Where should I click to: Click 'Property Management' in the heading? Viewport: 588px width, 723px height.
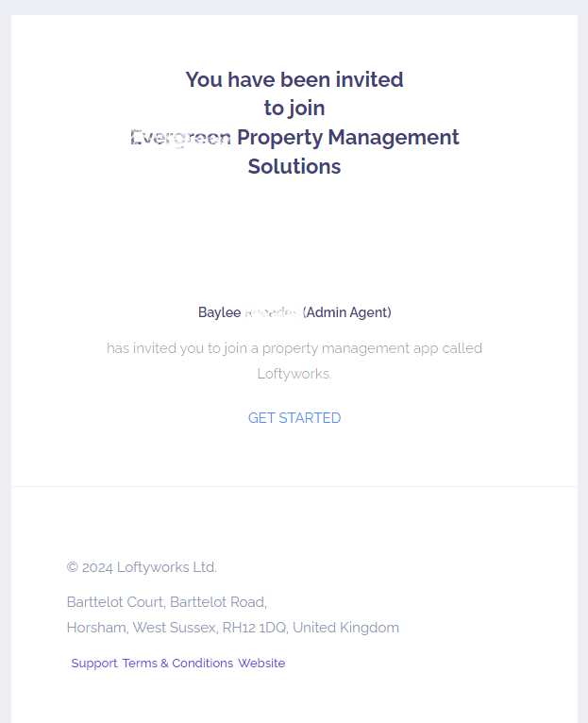click(347, 138)
